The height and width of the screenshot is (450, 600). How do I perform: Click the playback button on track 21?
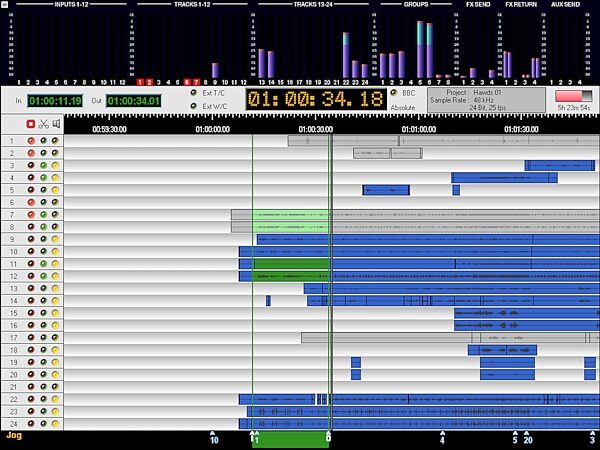point(55,387)
